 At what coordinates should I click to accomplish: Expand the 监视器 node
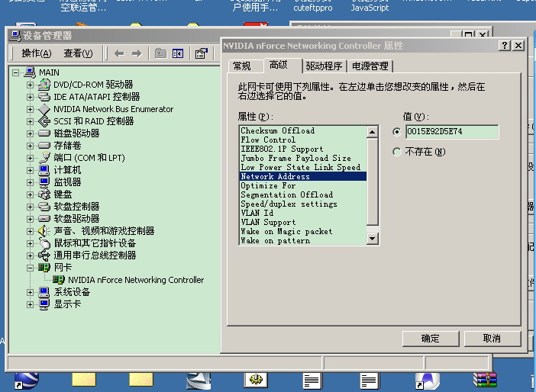click(x=30, y=182)
